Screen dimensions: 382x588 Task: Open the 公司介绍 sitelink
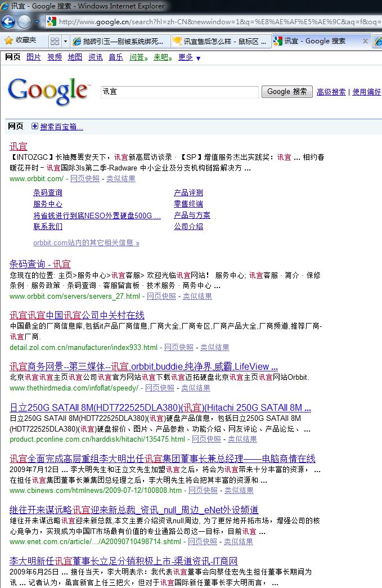188,227
